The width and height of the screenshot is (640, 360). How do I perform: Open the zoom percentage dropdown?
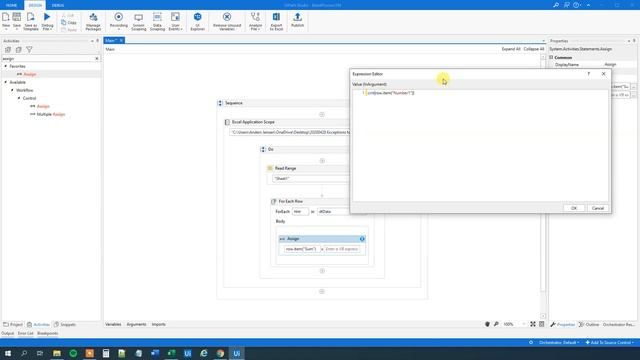coord(524,324)
